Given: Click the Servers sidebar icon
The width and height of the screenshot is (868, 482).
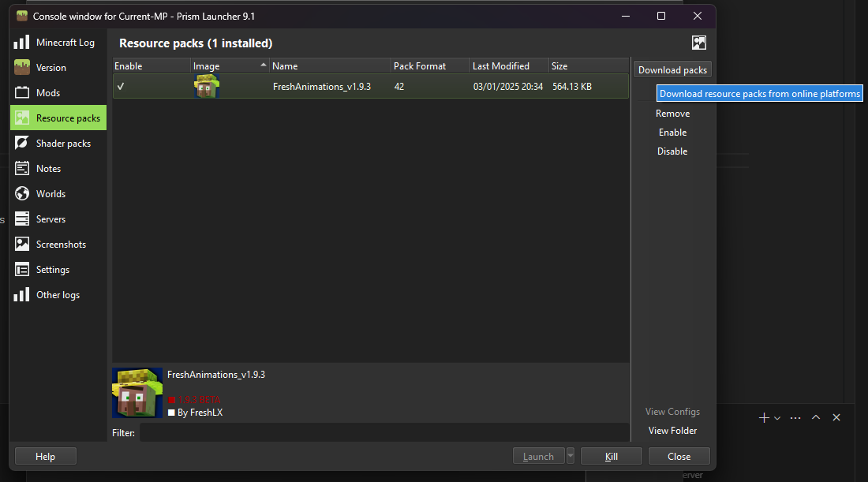Looking at the screenshot, I should click(22, 219).
